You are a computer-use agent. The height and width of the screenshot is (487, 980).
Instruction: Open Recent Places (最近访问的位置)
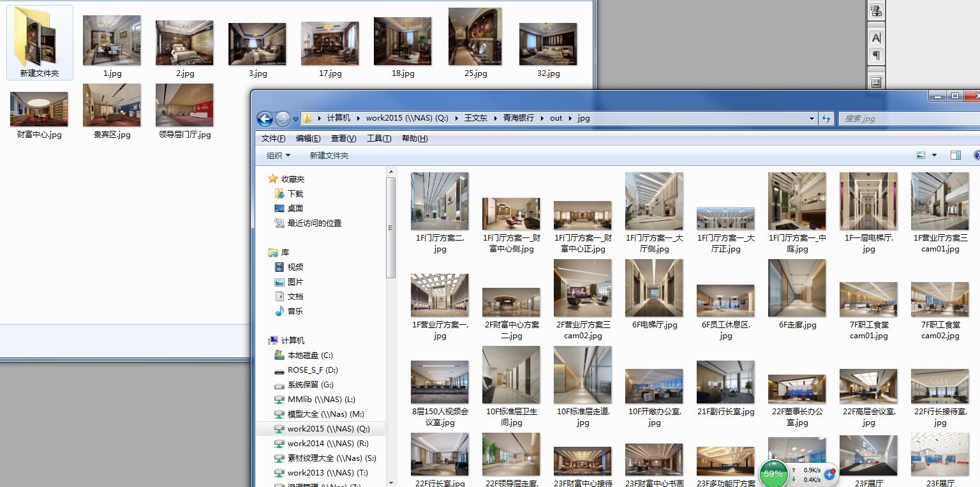point(308,223)
